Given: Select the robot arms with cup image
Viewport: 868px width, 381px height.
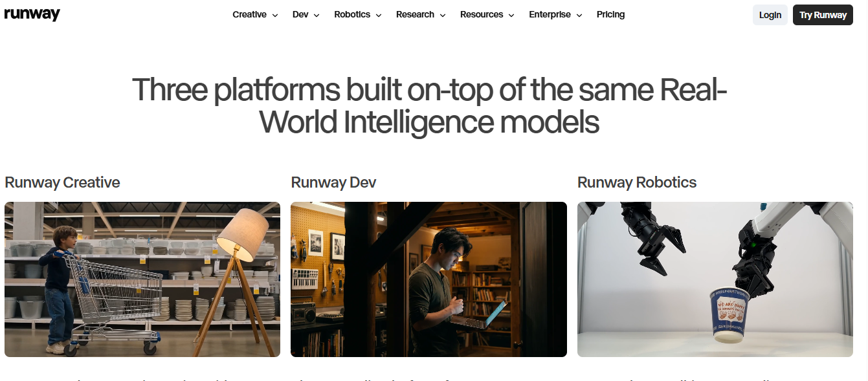Looking at the screenshot, I should point(715,279).
